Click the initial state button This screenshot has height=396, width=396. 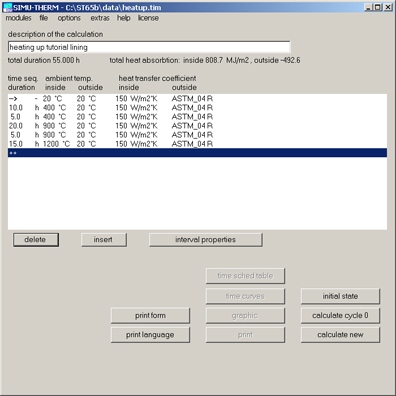click(x=340, y=296)
